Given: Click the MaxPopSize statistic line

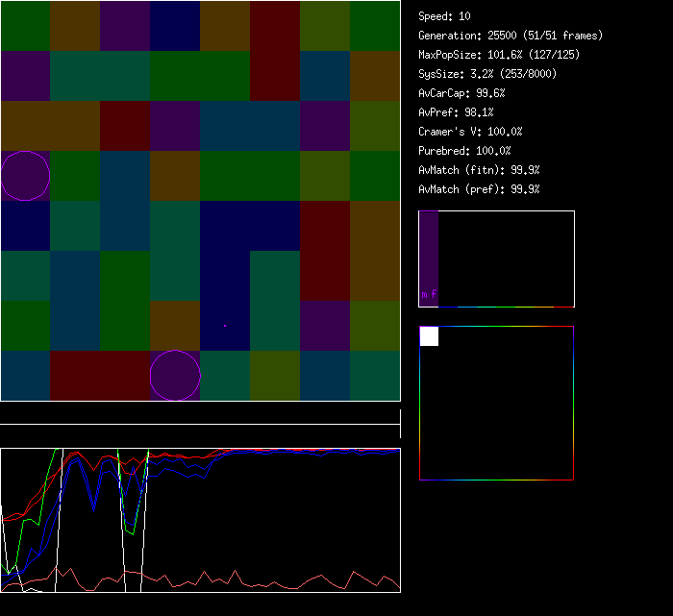Looking at the screenshot, I should [x=498, y=55].
